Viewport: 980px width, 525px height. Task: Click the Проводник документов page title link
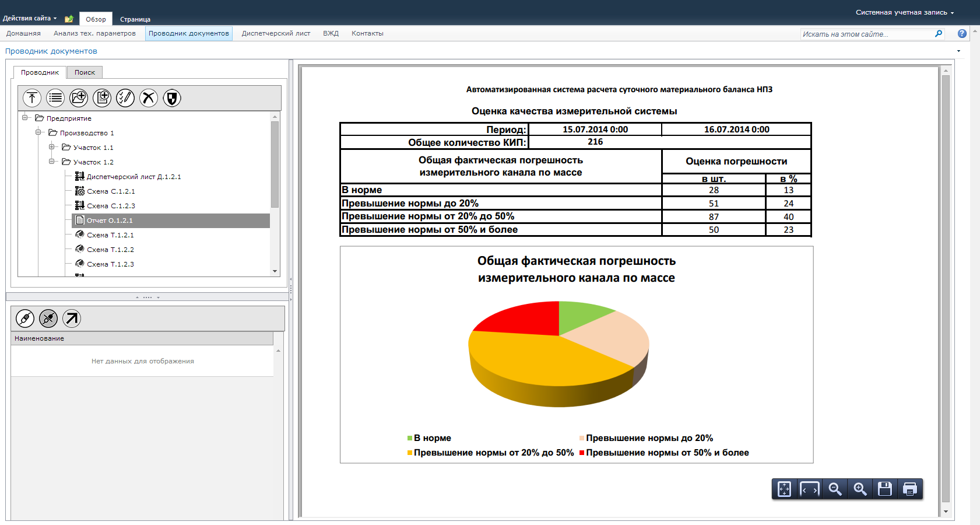[51, 51]
